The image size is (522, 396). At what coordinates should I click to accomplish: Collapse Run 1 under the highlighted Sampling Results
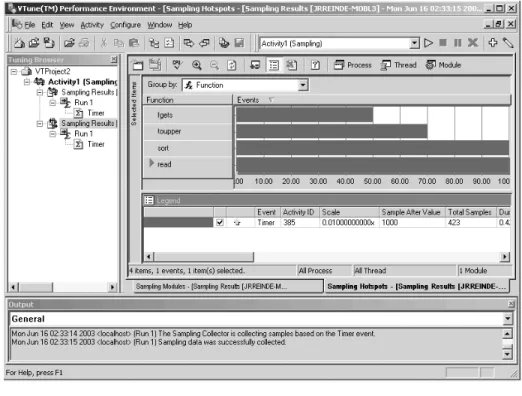[53, 134]
